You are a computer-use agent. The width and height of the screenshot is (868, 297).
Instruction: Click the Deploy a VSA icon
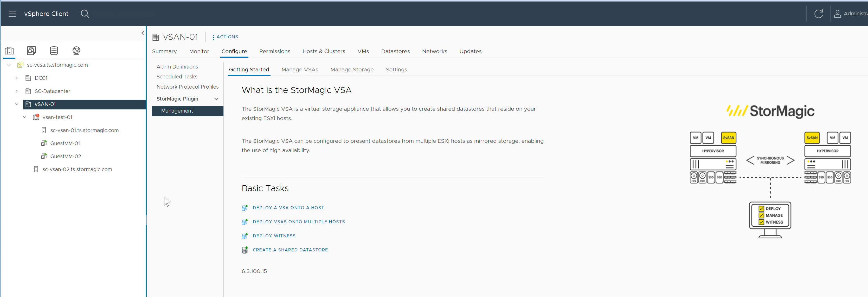[245, 208]
